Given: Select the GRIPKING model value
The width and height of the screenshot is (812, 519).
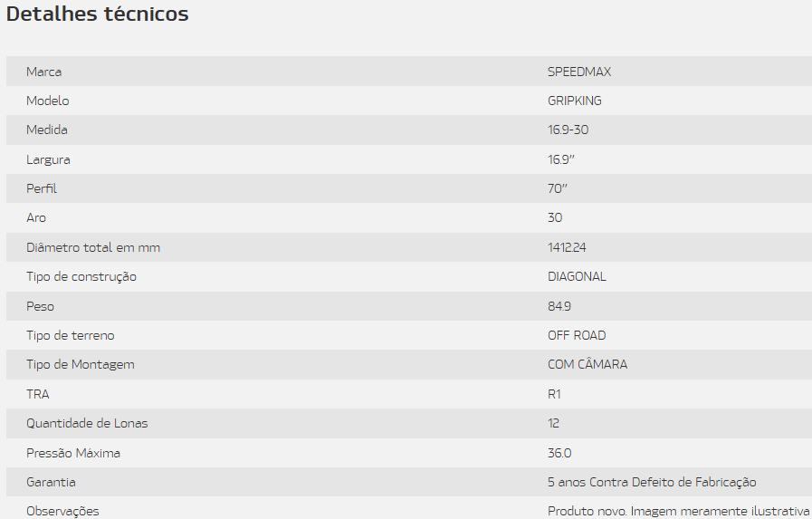Looking at the screenshot, I should 575,101.
